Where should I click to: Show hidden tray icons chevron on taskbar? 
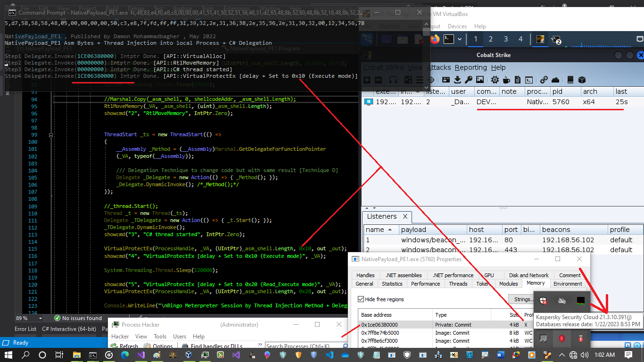tap(561, 355)
